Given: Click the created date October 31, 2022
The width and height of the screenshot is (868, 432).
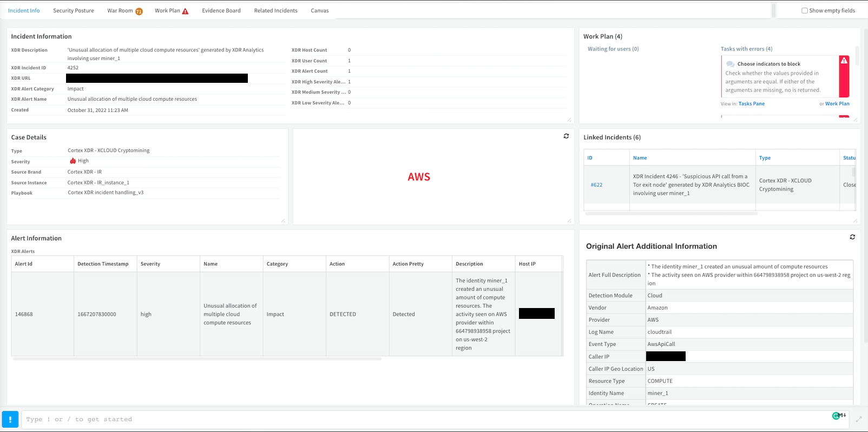Looking at the screenshot, I should pyautogui.click(x=98, y=110).
